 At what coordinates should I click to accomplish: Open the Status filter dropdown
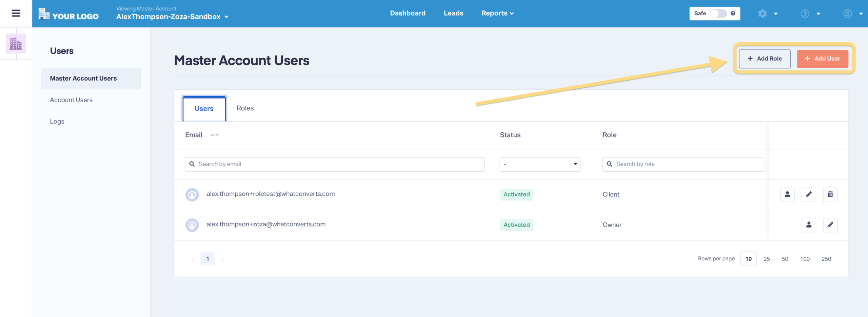point(540,164)
